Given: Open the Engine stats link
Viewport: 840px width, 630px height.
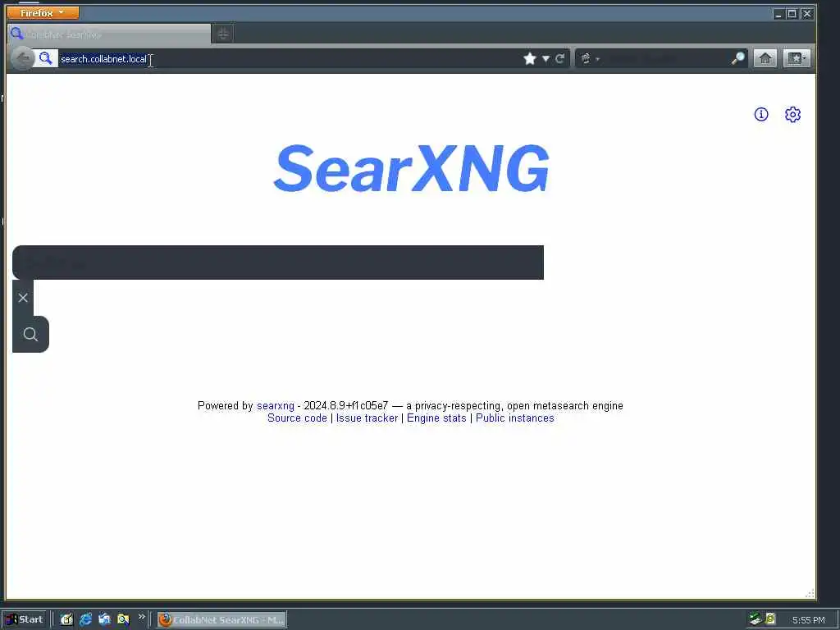Looking at the screenshot, I should point(436,418).
